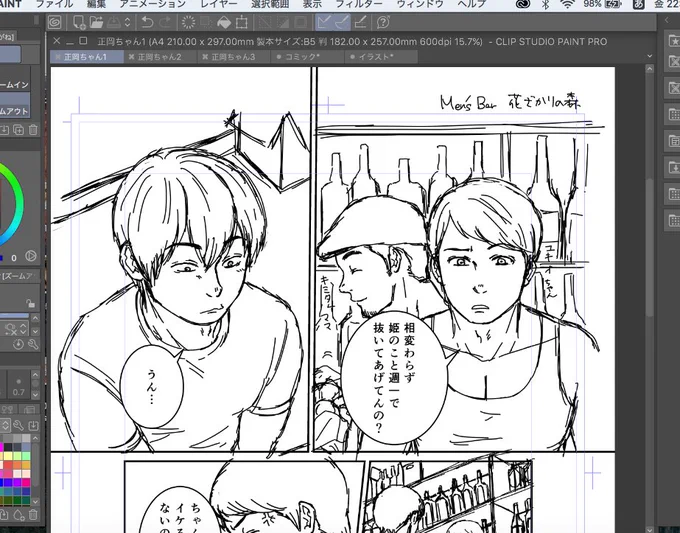Click the tool property down arrow
Viewport: 680px width, 533px height.
click(35, 331)
